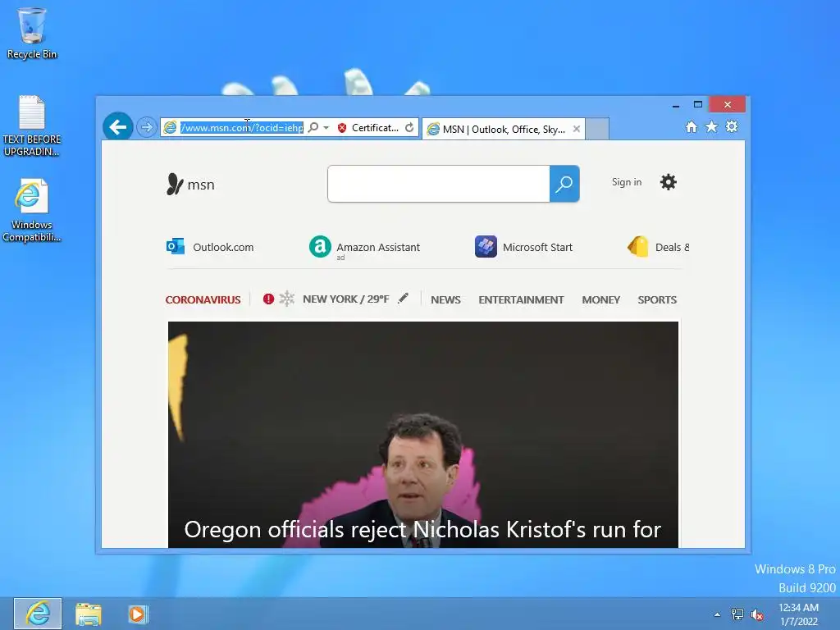Launch the media player from the taskbar

click(x=138, y=614)
